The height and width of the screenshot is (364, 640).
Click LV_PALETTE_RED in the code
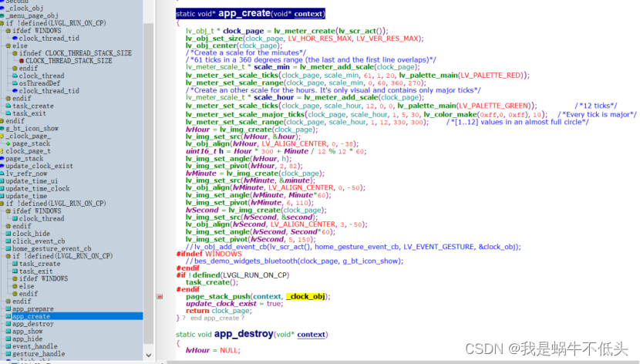[490, 75]
